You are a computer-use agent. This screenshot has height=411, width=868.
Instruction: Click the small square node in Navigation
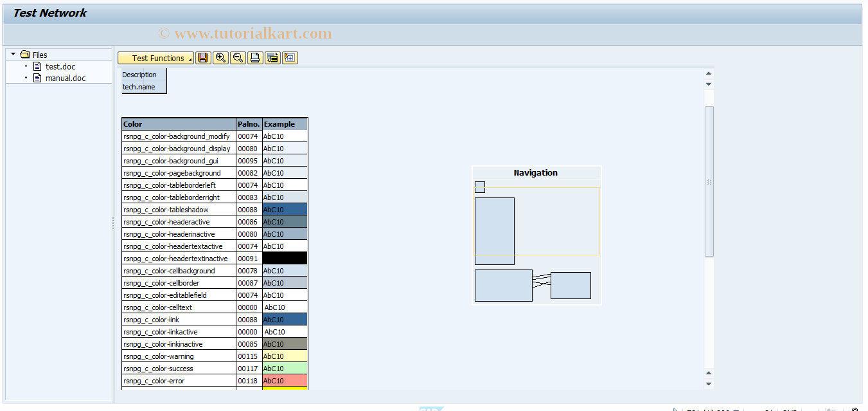tap(480, 187)
